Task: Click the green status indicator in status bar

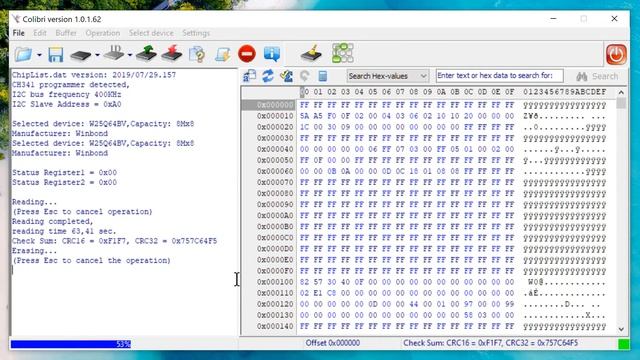Action: coord(623,344)
